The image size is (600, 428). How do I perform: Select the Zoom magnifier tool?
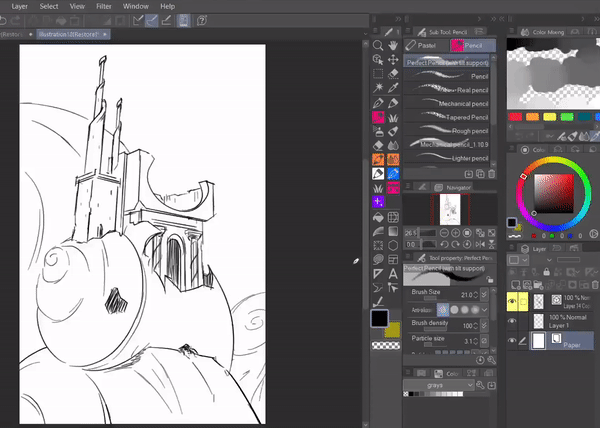(379, 45)
